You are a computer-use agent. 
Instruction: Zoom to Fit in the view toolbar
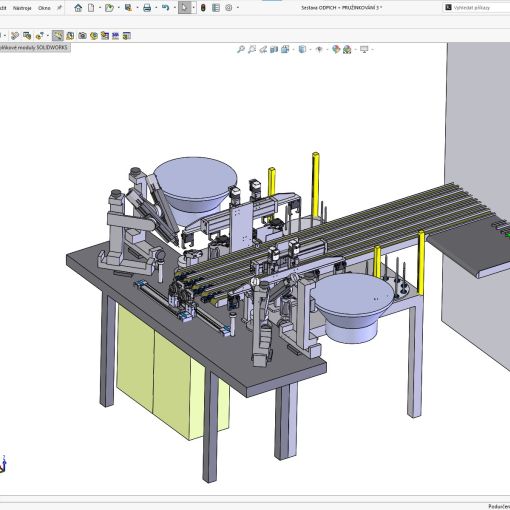pyautogui.click(x=241, y=50)
